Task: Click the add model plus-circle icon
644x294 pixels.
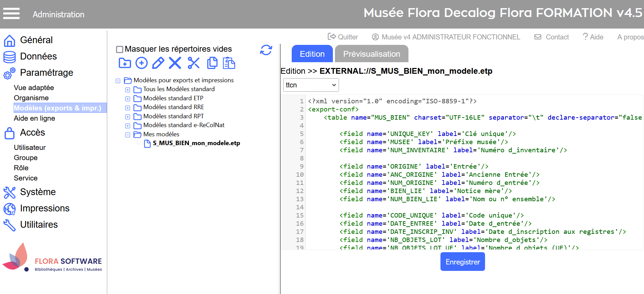Action: tap(142, 63)
